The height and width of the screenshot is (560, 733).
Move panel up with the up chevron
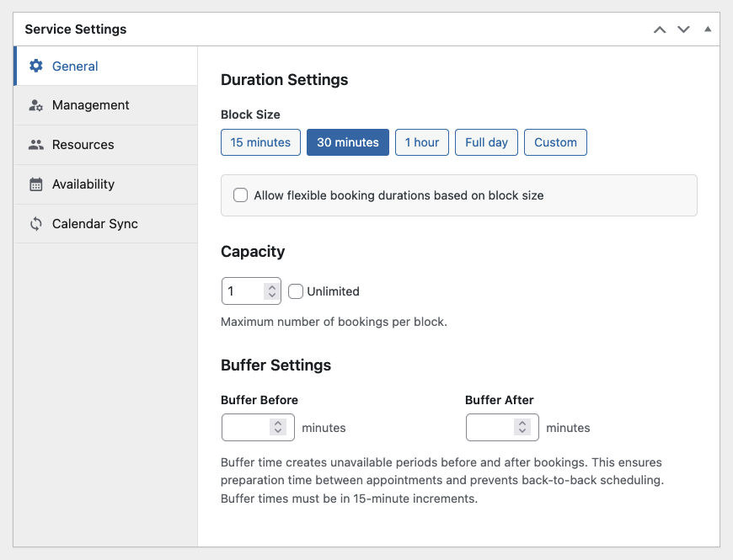(660, 29)
